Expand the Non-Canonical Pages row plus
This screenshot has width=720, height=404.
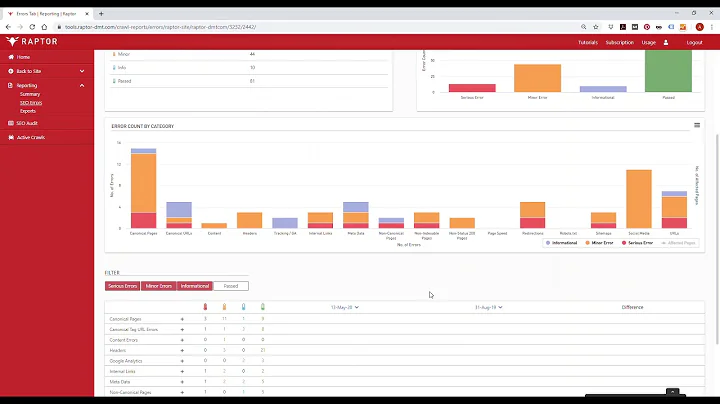182,393
